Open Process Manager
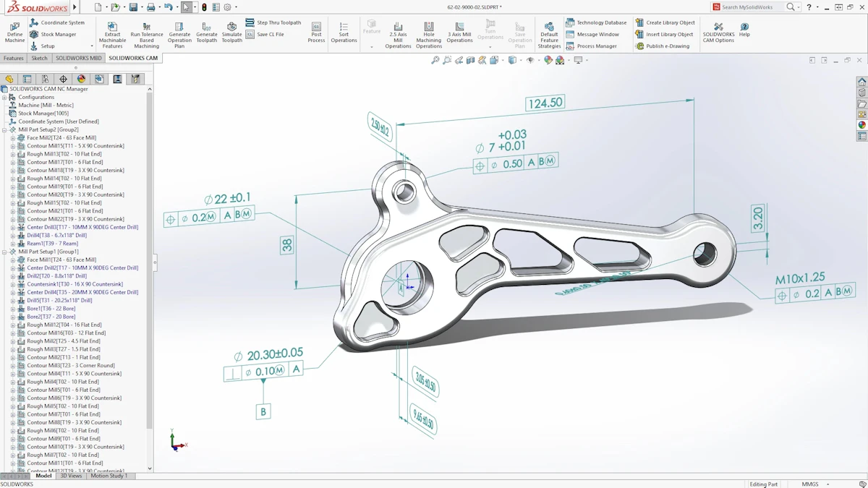868x488 pixels. pos(591,46)
